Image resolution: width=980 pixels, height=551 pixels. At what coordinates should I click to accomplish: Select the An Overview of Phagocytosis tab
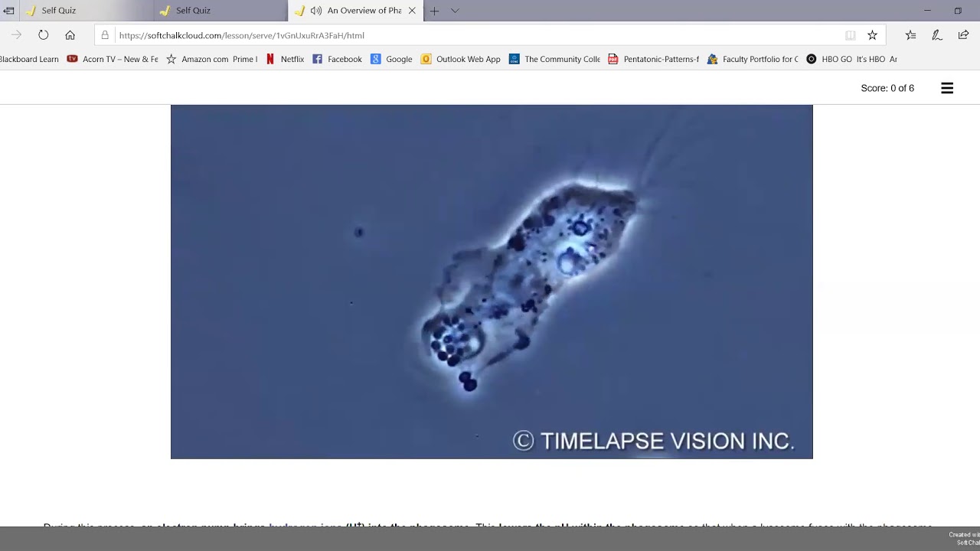click(x=356, y=11)
